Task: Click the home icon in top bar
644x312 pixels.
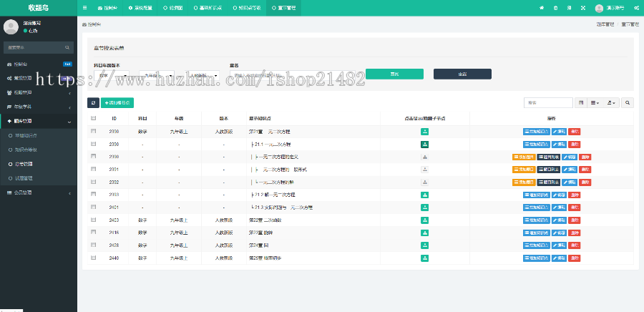Action: (542, 8)
